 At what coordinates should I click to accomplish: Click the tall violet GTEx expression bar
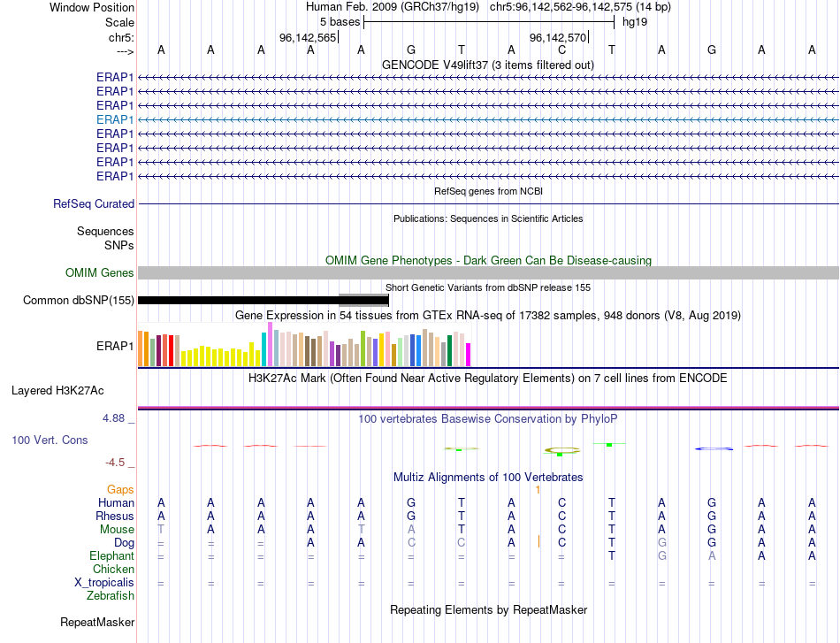270,344
